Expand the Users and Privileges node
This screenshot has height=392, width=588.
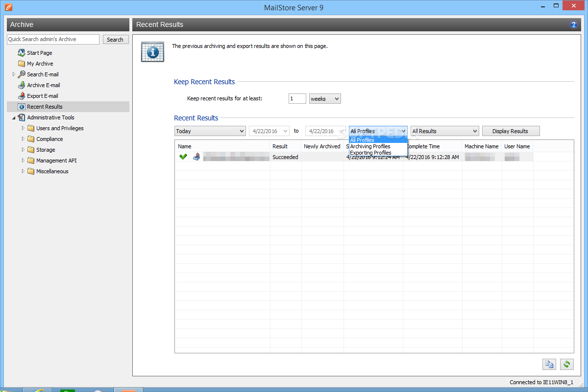pos(23,128)
